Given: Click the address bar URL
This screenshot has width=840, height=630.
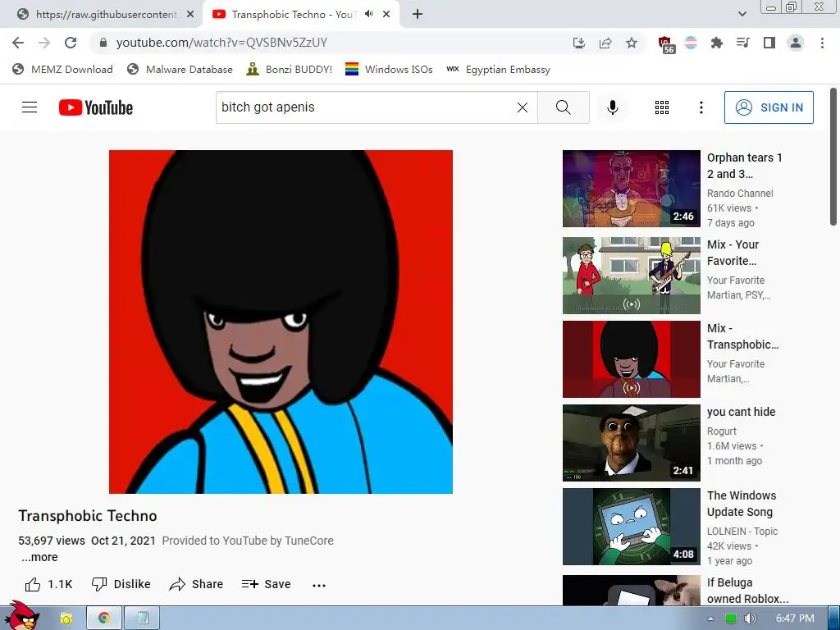Looking at the screenshot, I should pos(221,43).
